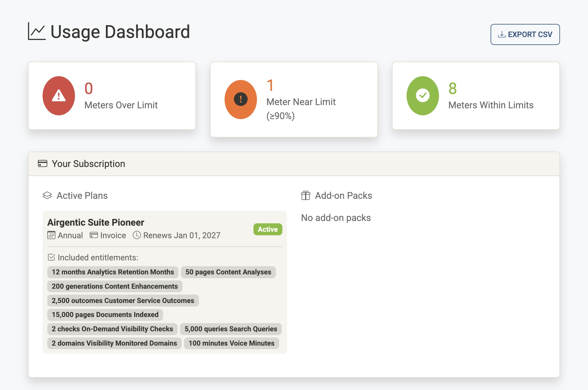Click the No add-on packs text
The width and height of the screenshot is (588, 390).
336,217
